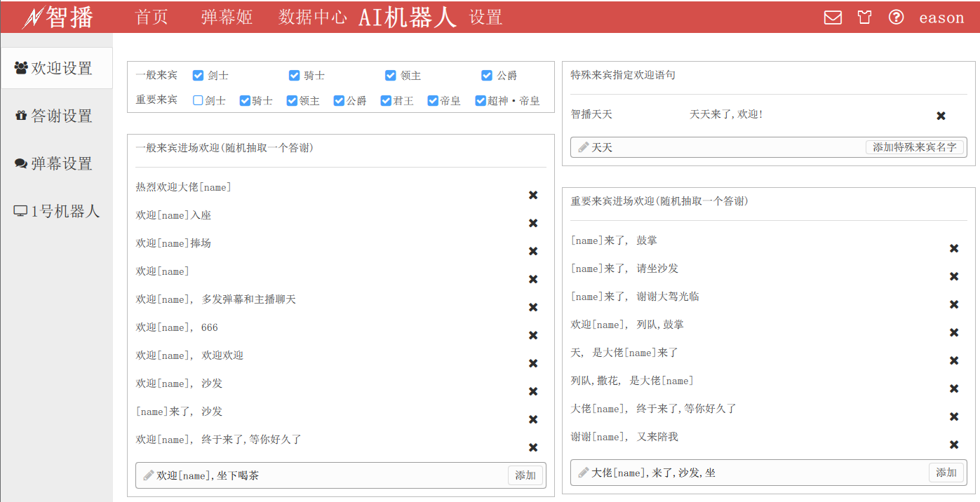Toggle 公爵 checkbox in 一般来宾 row
This screenshot has height=502, width=980.
tap(487, 75)
